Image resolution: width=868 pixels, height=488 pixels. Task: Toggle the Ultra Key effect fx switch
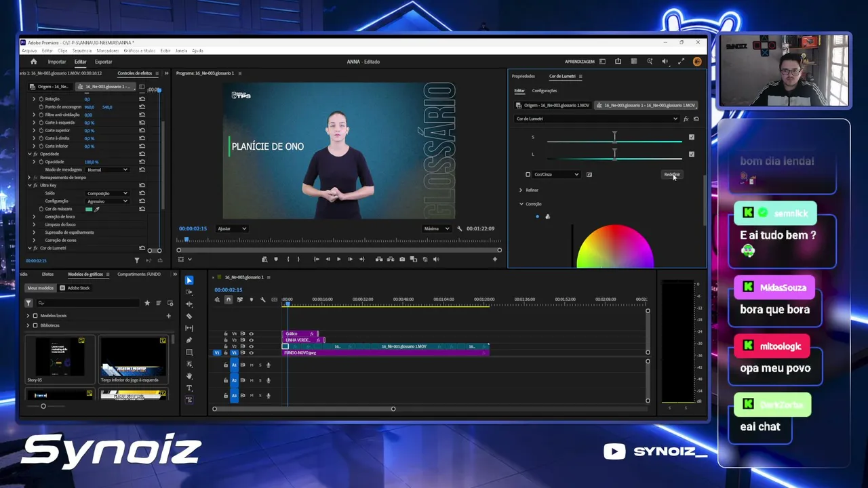coord(35,185)
